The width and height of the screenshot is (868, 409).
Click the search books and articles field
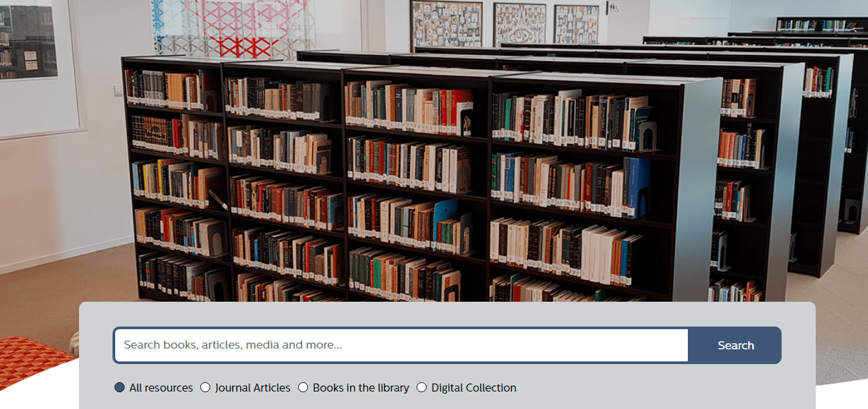click(x=401, y=345)
